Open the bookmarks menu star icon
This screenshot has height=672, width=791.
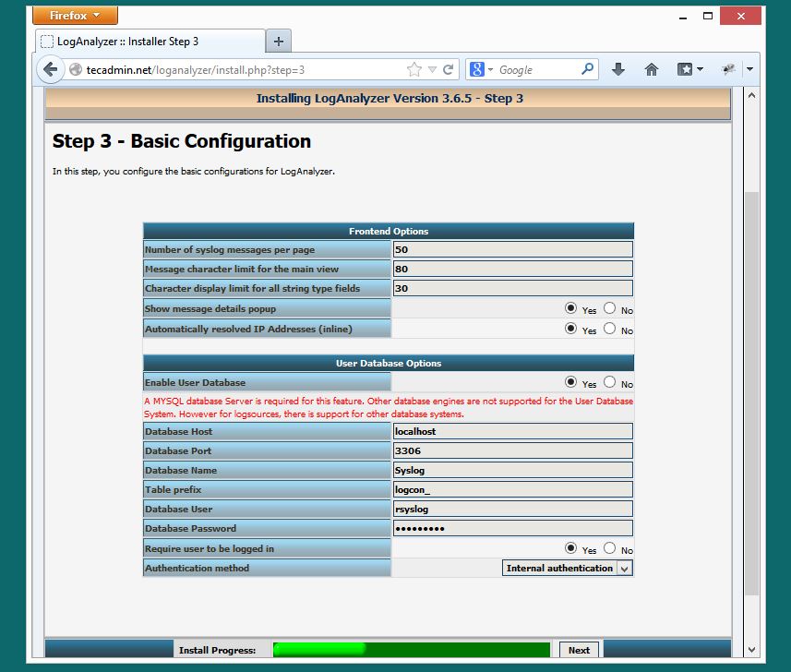685,69
